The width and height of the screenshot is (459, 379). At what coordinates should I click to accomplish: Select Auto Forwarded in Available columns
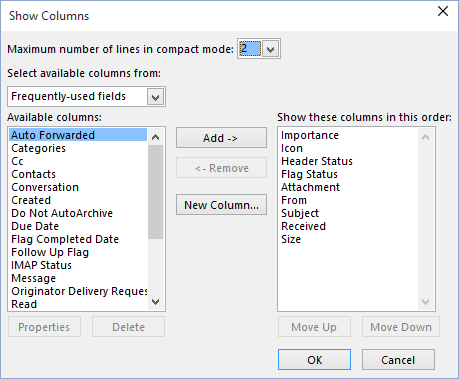(78, 135)
